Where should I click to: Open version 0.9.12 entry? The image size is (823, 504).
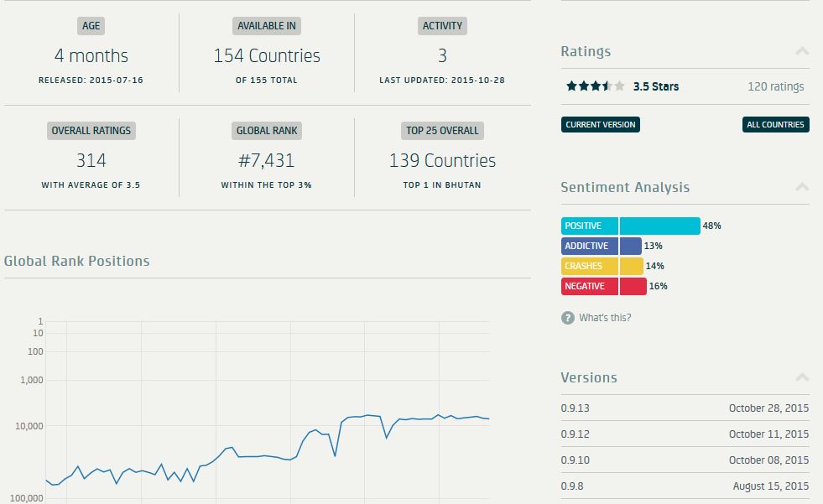pos(576,434)
